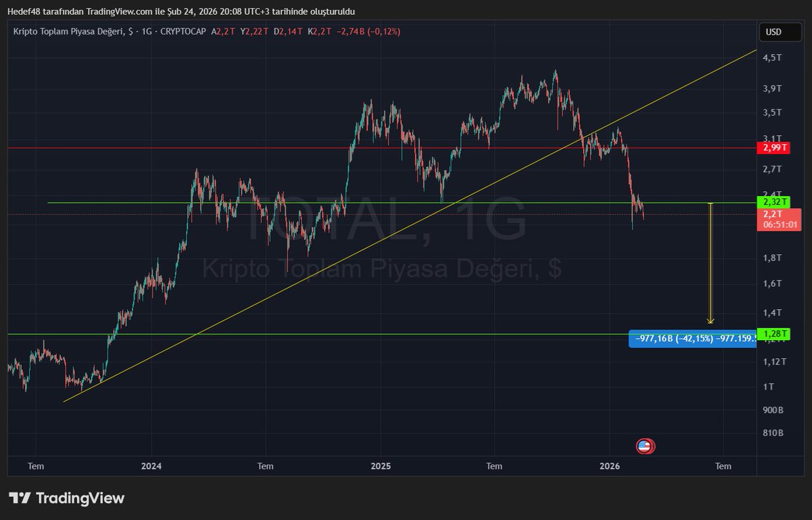Click the TradingView logo
812x520 pixels.
66,498
